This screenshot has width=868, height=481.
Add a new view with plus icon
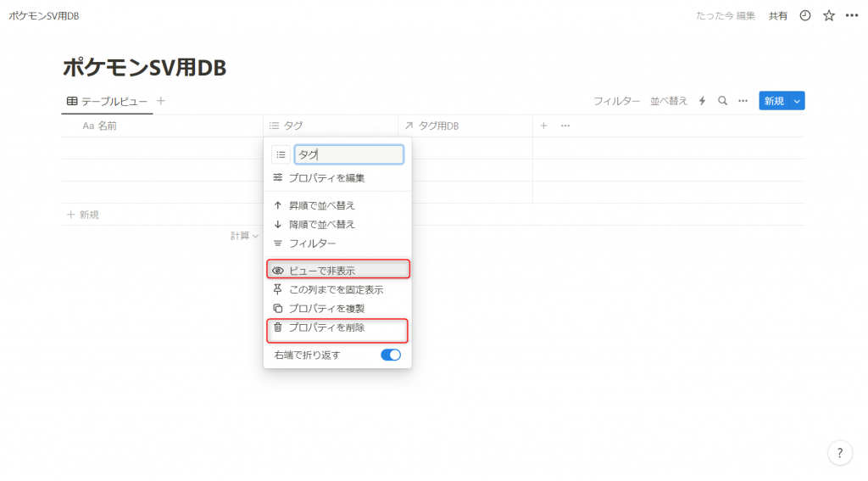(160, 101)
